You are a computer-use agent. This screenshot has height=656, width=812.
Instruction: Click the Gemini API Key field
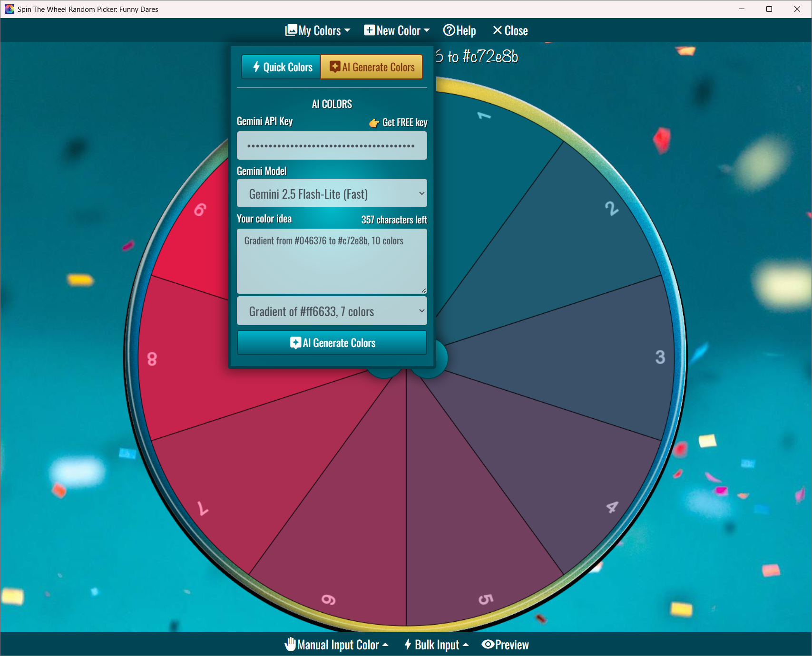pos(332,145)
